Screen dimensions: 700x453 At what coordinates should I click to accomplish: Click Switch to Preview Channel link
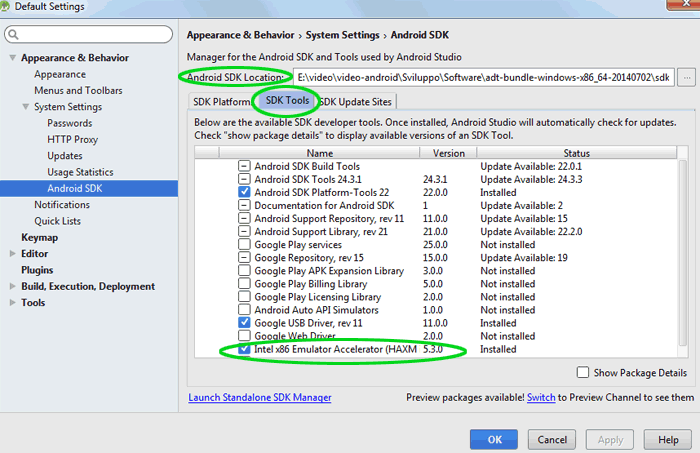(x=541, y=397)
